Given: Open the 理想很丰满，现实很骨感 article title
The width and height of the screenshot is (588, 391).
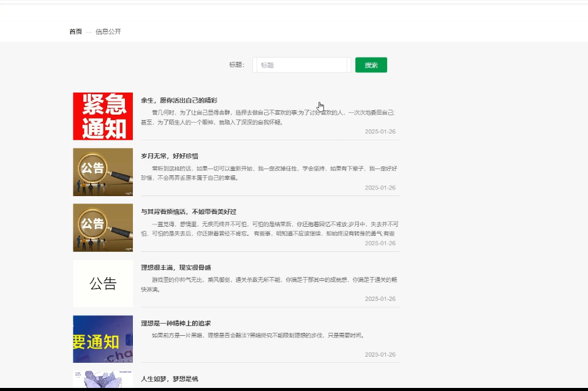Looking at the screenshot, I should coord(176,268).
